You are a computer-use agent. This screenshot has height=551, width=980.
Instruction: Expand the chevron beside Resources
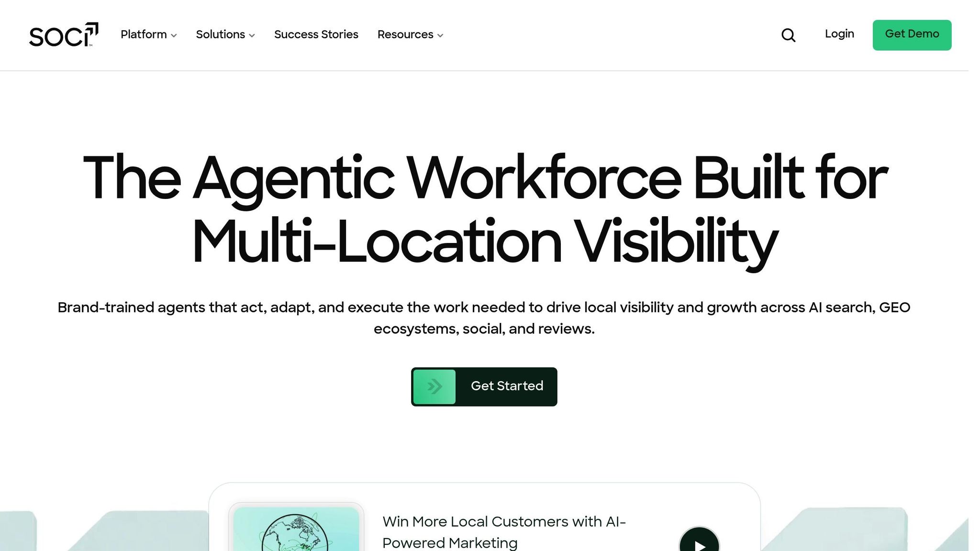(440, 35)
